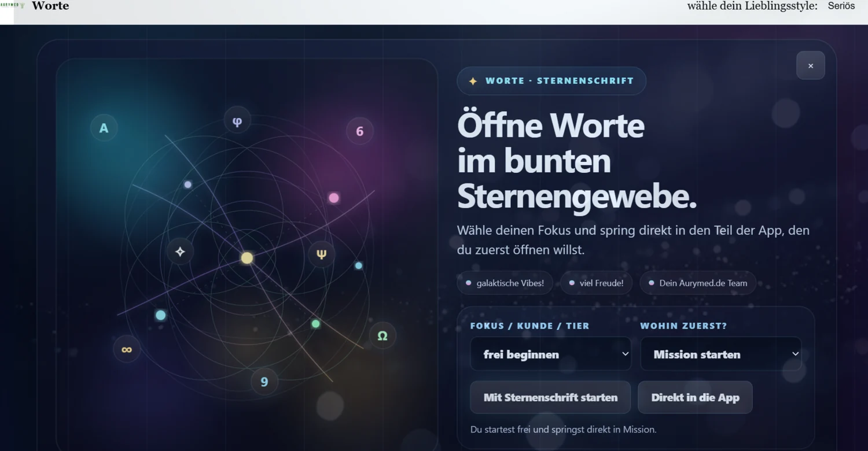Image resolution: width=868 pixels, height=451 pixels.
Task: Click the phi symbol star node
Action: 237,121
